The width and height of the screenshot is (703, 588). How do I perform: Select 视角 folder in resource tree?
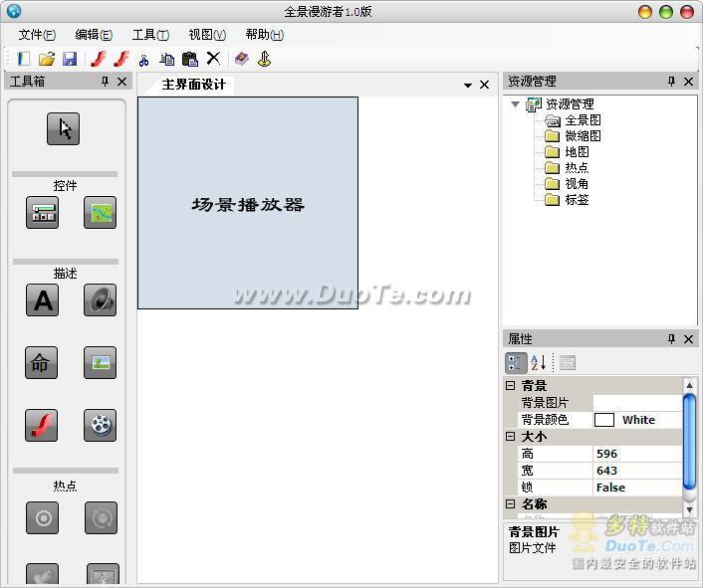(x=577, y=184)
